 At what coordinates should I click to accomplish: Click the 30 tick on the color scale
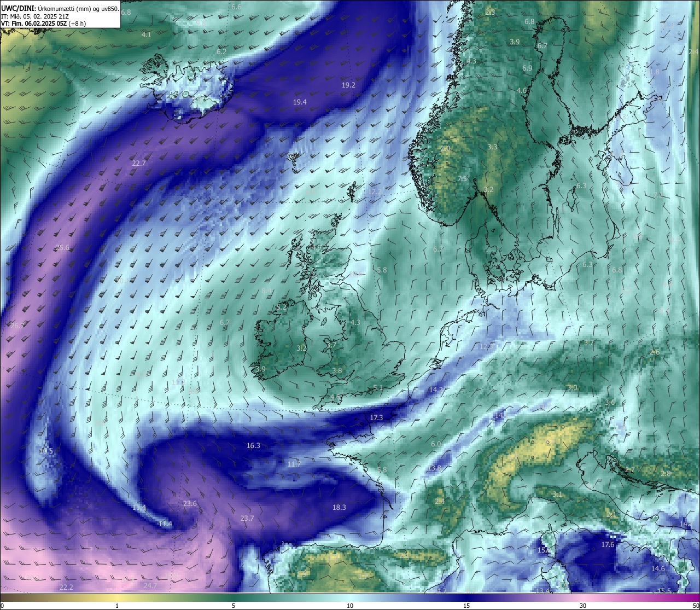click(x=583, y=606)
